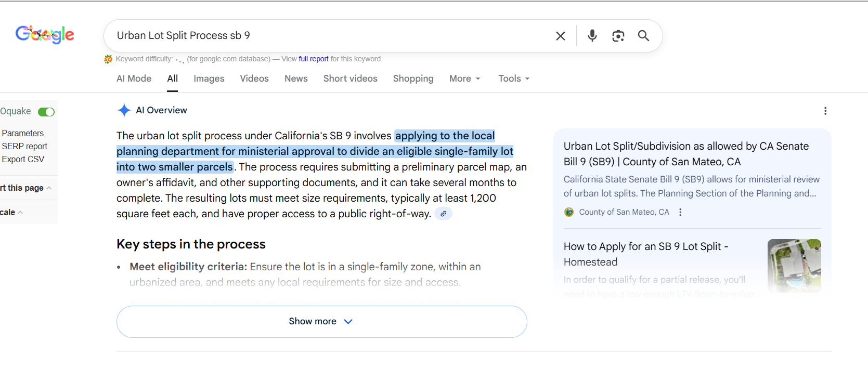Open Google Lens image search
Image resolution: width=868 pixels, height=368 pixels.
(x=618, y=36)
